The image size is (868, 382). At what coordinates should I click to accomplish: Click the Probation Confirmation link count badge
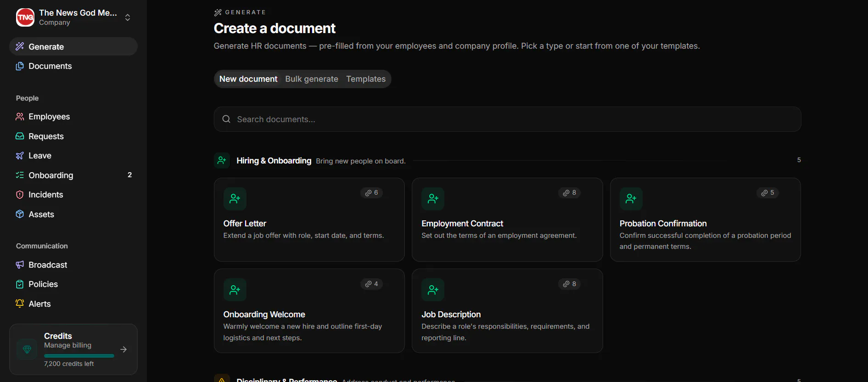[x=767, y=193]
